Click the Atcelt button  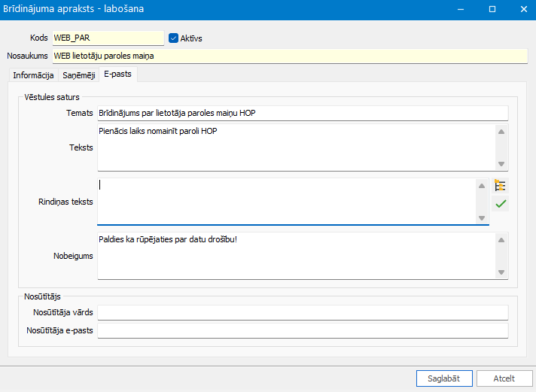coord(504,378)
